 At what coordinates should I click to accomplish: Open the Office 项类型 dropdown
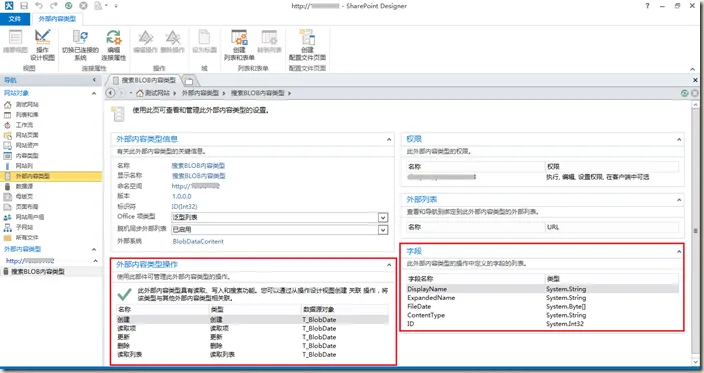pos(383,218)
